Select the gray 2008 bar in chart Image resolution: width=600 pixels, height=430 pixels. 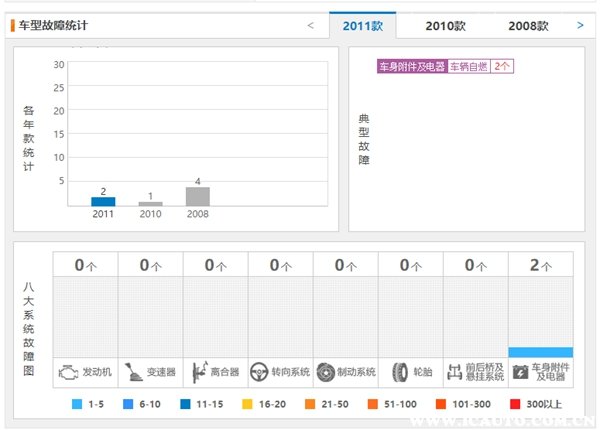[x=198, y=196]
